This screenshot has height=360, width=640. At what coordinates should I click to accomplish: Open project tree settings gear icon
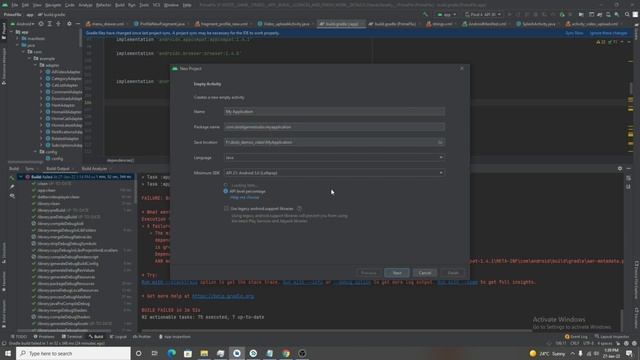[69, 24]
